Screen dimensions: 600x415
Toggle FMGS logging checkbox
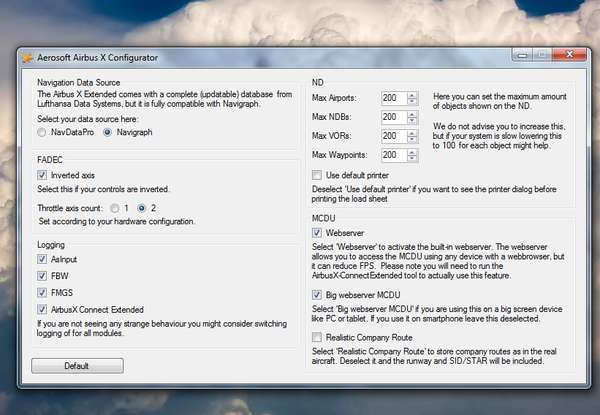[x=41, y=293]
